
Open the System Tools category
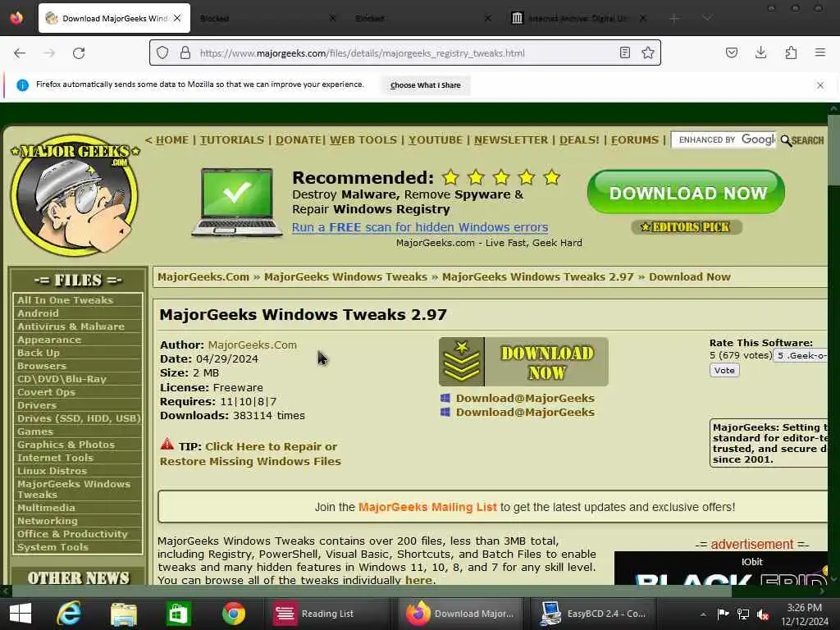click(x=52, y=547)
